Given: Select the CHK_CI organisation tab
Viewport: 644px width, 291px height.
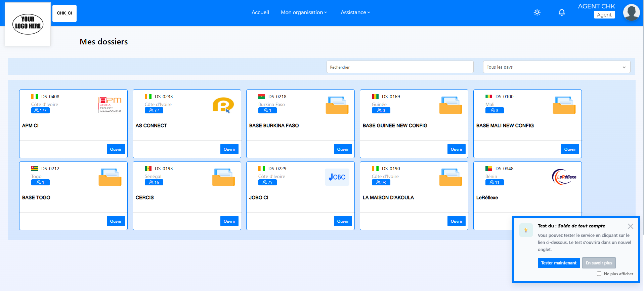Looking at the screenshot, I should [65, 13].
